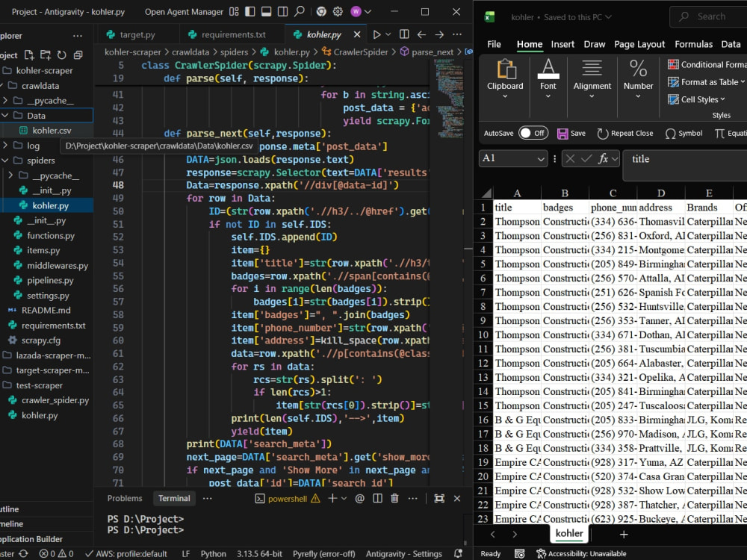The width and height of the screenshot is (747, 560).
Task: Go forward with the right arrow in editor toolbar
Action: [x=439, y=34]
